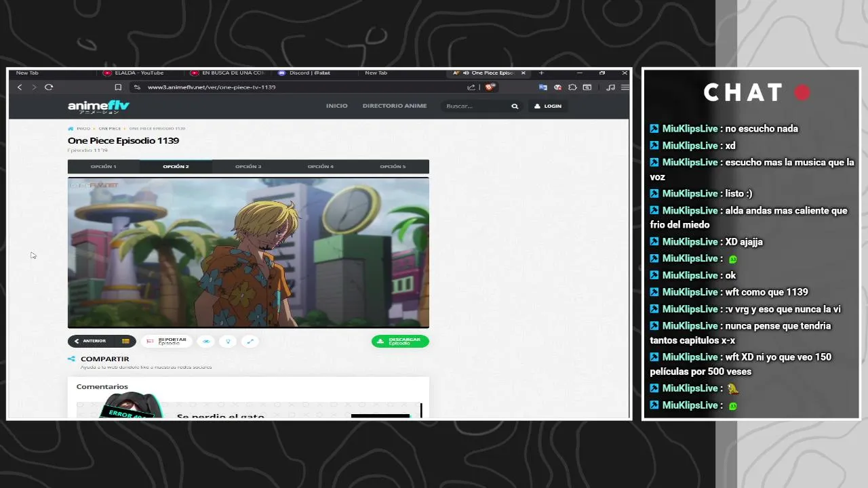Image resolution: width=868 pixels, height=488 pixels.
Task: Click chat message 'XD ajajja'
Action: (x=744, y=242)
